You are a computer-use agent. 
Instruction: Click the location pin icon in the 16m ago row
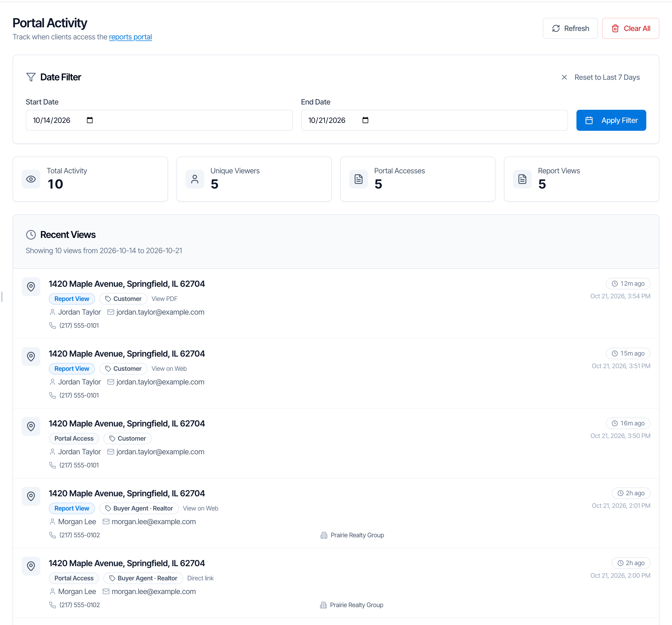[31, 426]
